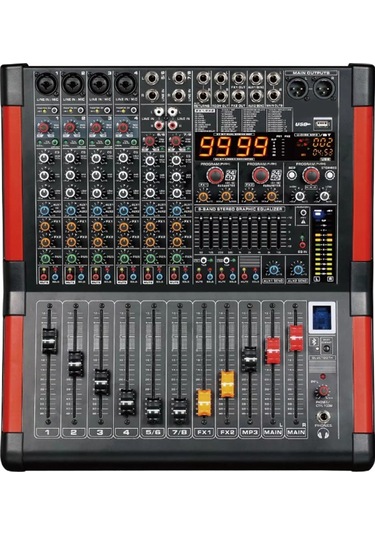Screen dimensions: 375x535
Task: Click the channel 7/8 fader cap
Action: 180,411
